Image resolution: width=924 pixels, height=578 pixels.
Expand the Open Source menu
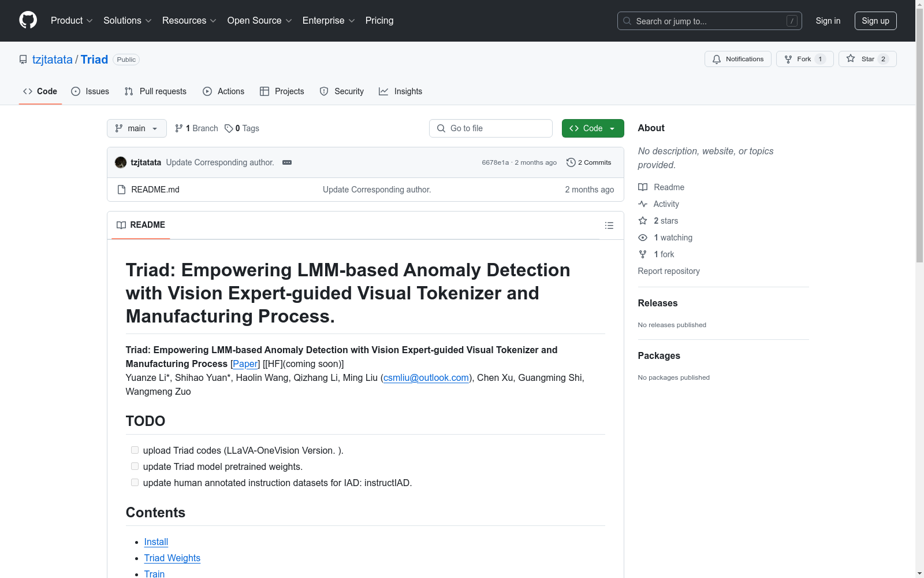(260, 21)
